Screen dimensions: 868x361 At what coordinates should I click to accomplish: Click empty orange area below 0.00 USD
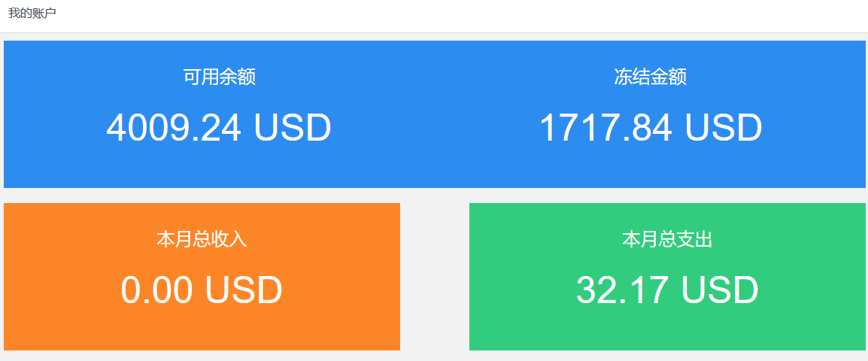pyautogui.click(x=202, y=329)
